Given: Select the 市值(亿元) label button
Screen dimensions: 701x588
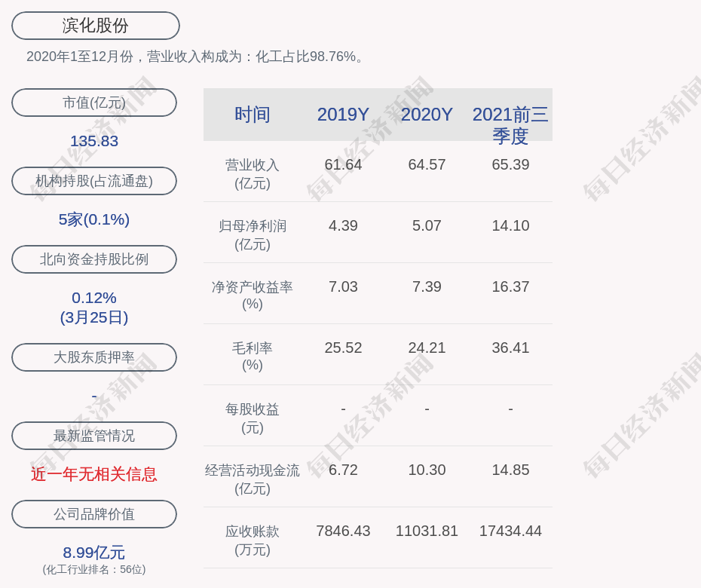Looking at the screenshot, I should [x=94, y=103].
